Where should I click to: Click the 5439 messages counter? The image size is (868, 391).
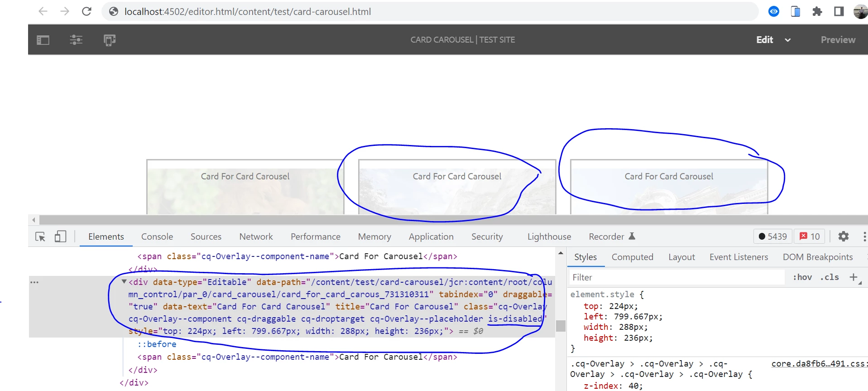[773, 237]
